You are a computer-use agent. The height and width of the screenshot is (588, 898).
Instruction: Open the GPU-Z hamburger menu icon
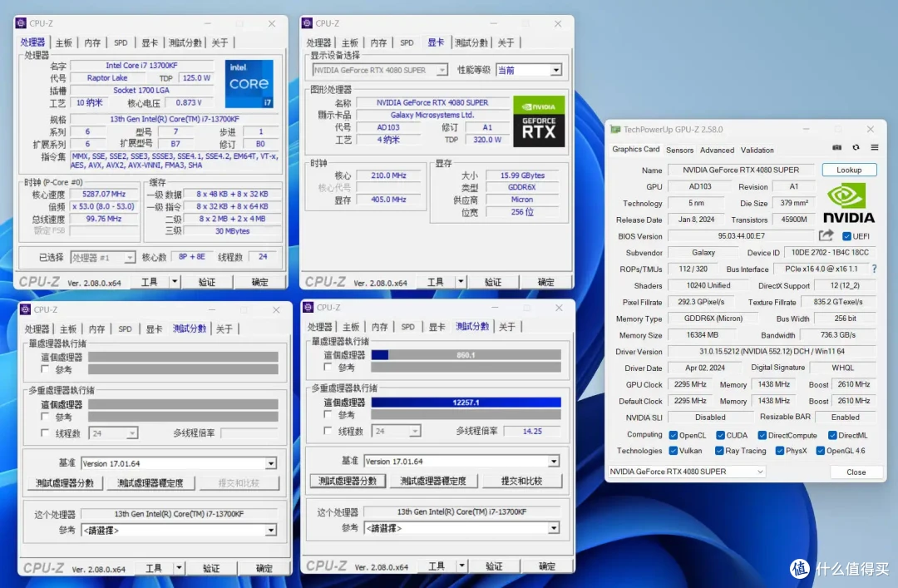click(874, 147)
